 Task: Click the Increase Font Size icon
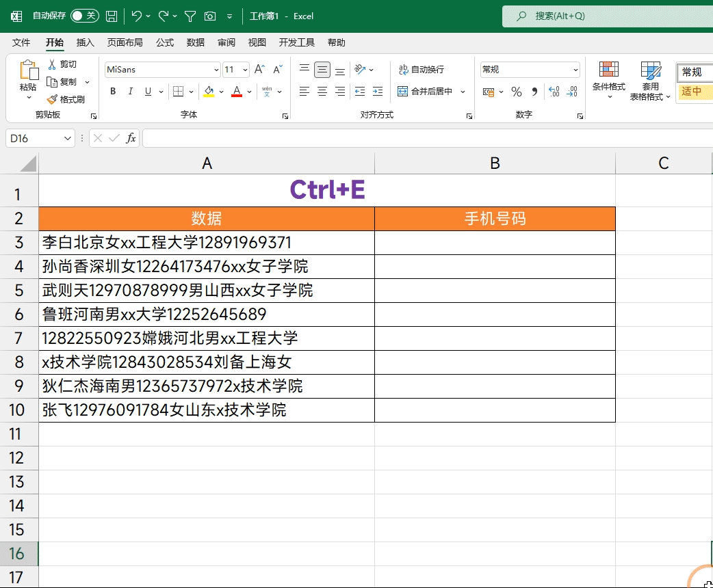259,69
